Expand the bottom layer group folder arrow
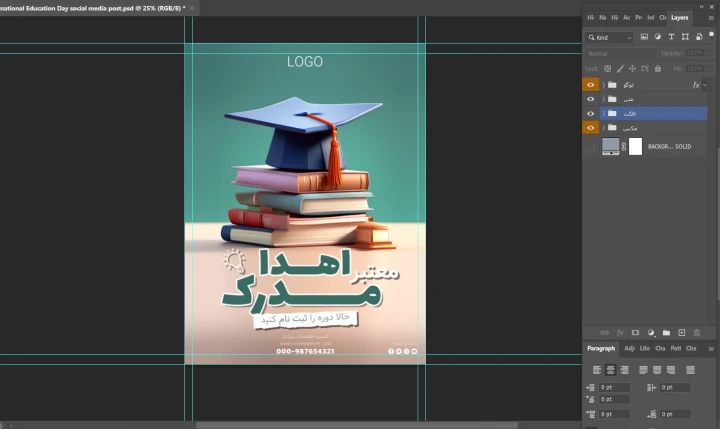Screen dimensions: 720x429 click(603, 128)
